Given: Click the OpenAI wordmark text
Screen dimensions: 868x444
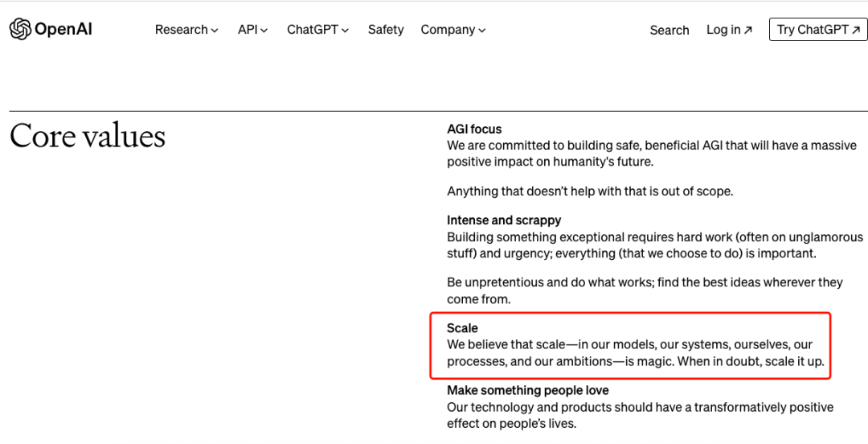Looking at the screenshot, I should pyautogui.click(x=63, y=30).
